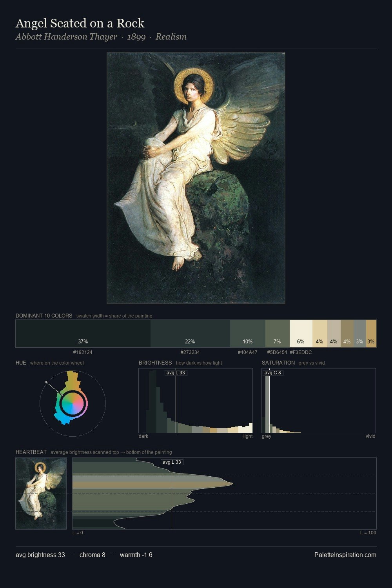Click the 'avg L 33' label in Brightness chart
Image resolution: width=392 pixels, height=588 pixels.
176,373
